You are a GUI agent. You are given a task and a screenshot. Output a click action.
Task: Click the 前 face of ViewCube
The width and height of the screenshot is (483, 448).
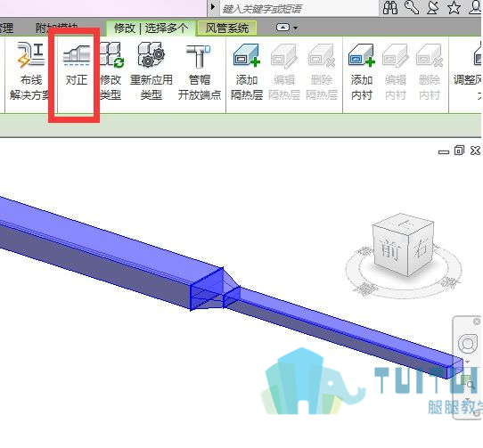click(x=390, y=250)
